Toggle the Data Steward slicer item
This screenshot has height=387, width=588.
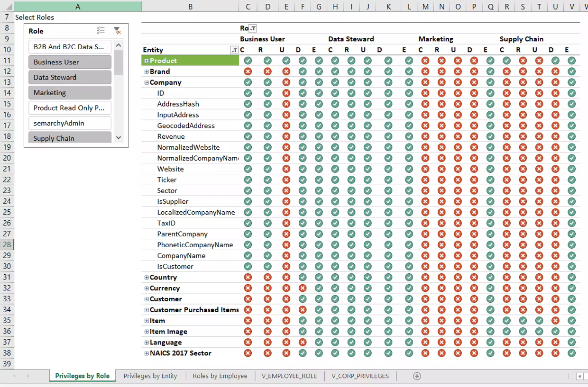tap(70, 77)
